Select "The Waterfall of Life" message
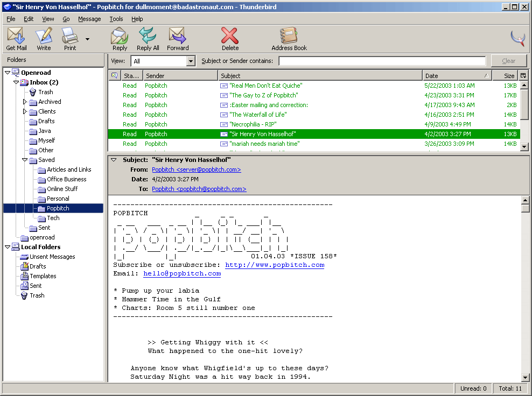 point(314,115)
